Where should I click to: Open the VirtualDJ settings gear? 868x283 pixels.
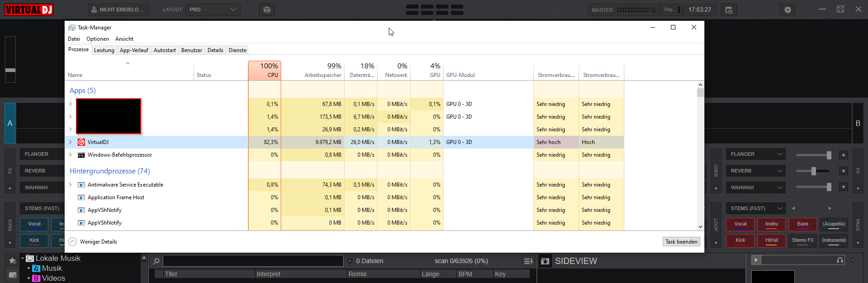(788, 10)
